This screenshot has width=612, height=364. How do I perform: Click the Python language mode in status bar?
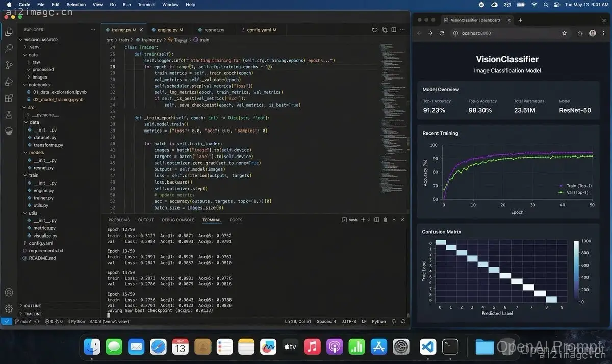pos(379,322)
